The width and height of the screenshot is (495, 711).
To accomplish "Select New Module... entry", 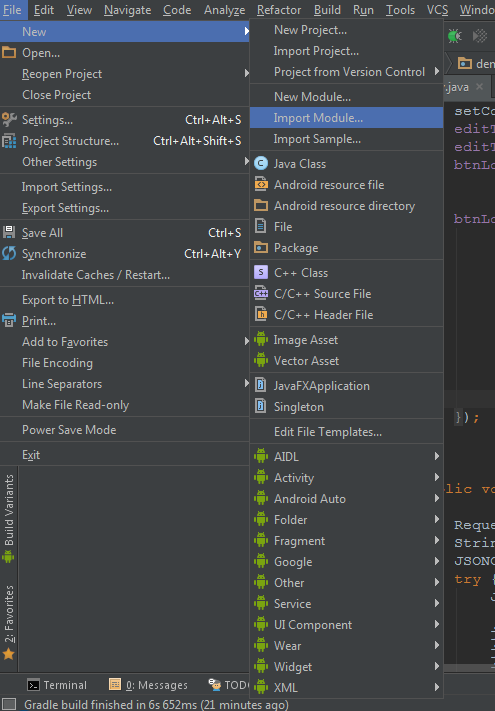I will (x=346, y=97).
